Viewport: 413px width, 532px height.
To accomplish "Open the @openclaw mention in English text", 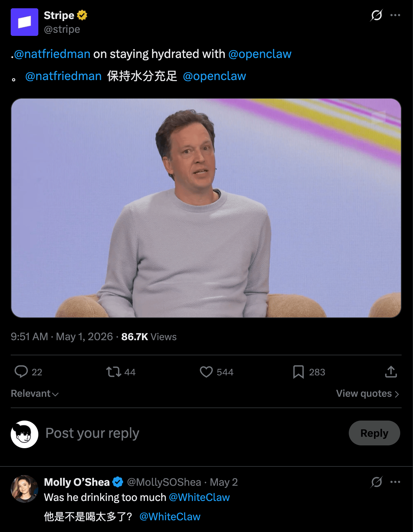I will (x=260, y=54).
